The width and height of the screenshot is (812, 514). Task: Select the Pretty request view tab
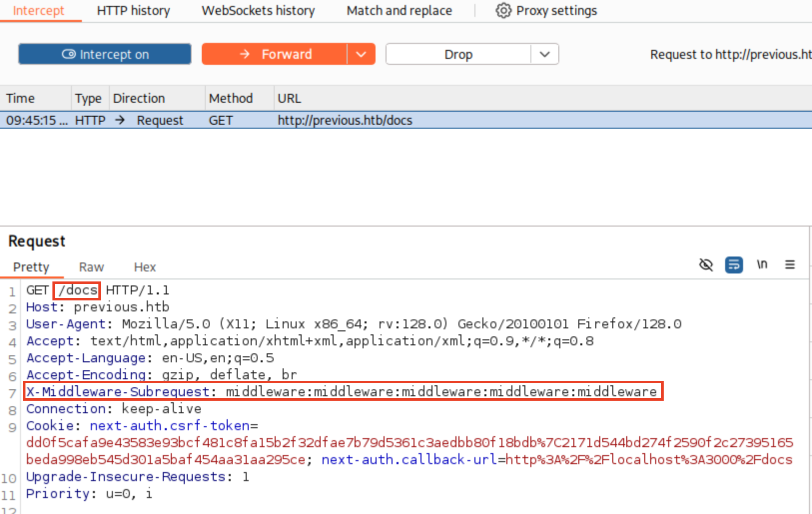click(x=31, y=267)
